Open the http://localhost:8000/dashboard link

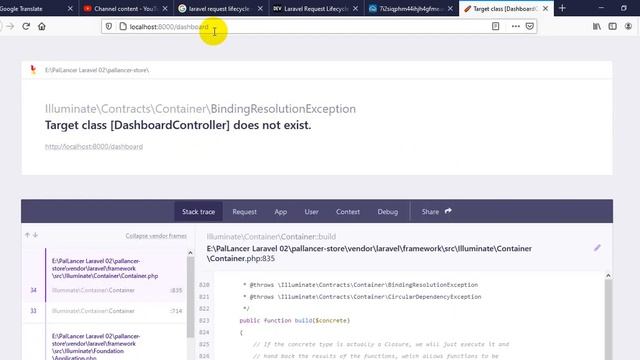point(94,147)
